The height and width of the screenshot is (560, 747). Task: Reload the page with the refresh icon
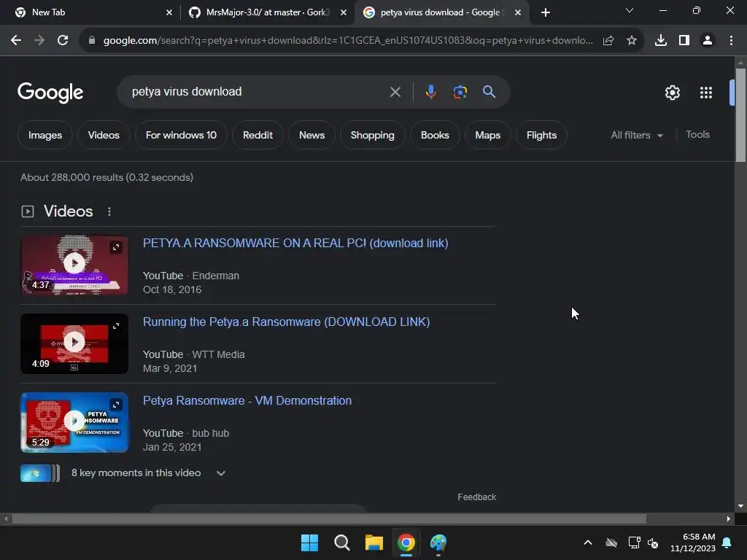63,41
